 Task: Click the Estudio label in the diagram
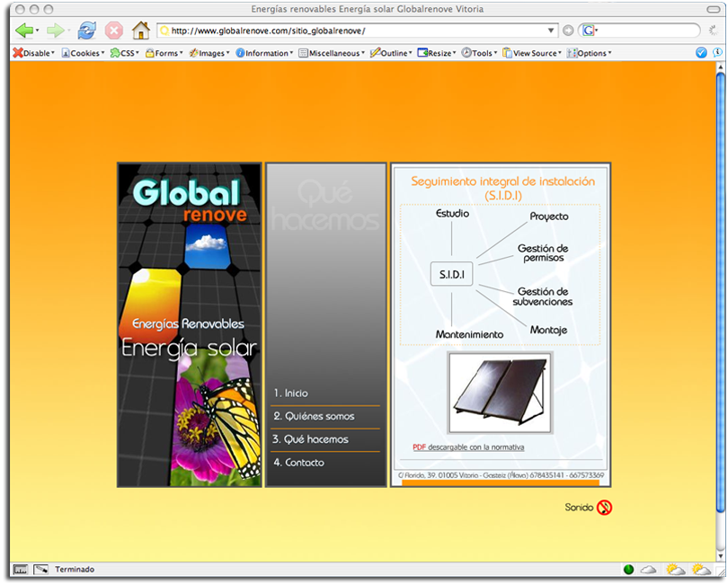click(x=452, y=214)
